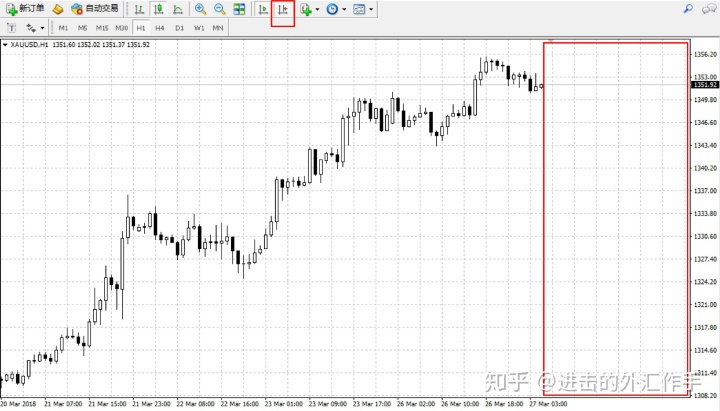Click price scale value 1314.60
The width and height of the screenshot is (720, 411).
coord(705,350)
